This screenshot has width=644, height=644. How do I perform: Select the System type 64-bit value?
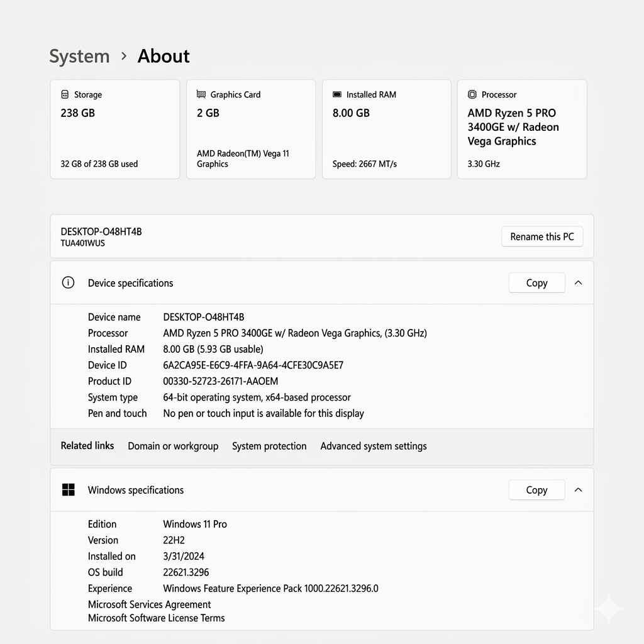[257, 397]
